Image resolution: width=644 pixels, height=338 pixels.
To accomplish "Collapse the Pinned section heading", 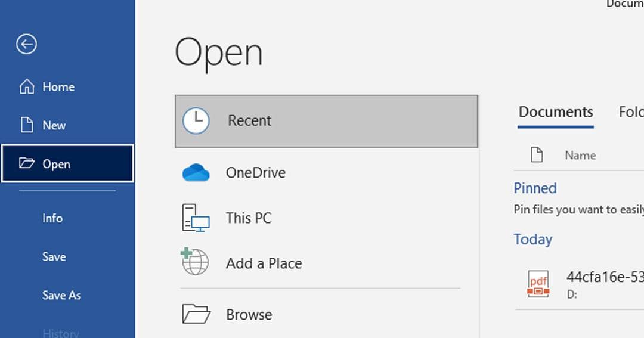I will [535, 188].
